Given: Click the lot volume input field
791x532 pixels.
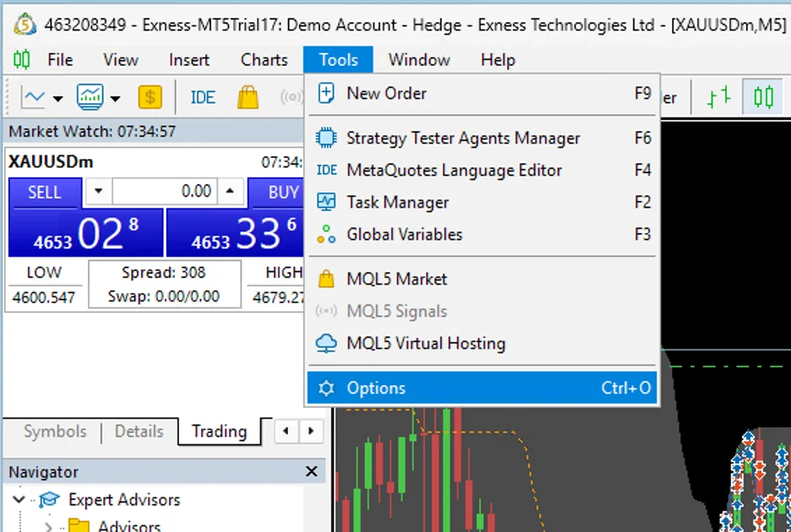Looking at the screenshot, I should 164,192.
